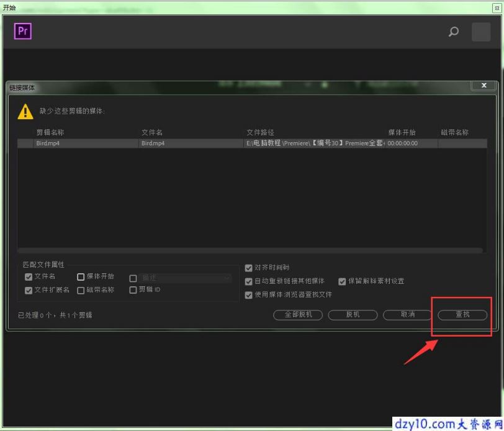
Task: Select the Bird.mp4 clip row
Action: tap(253, 143)
